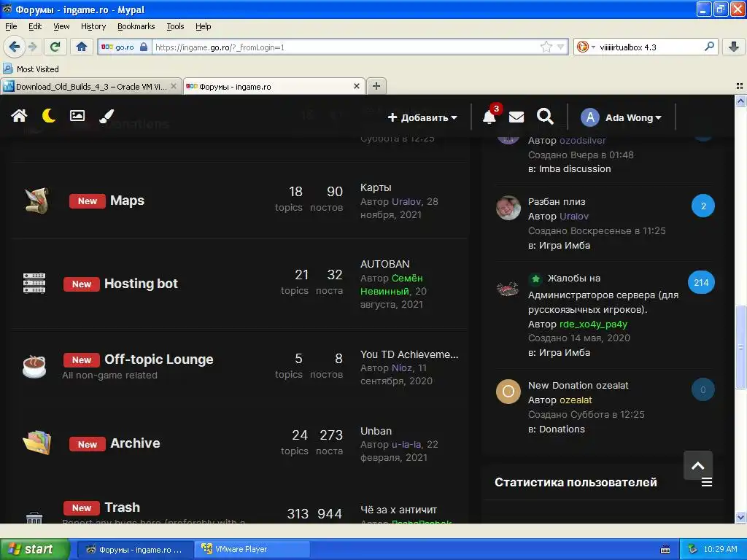Click New badge beside Maps
Screen dimensions: 747x560
pos(88,201)
